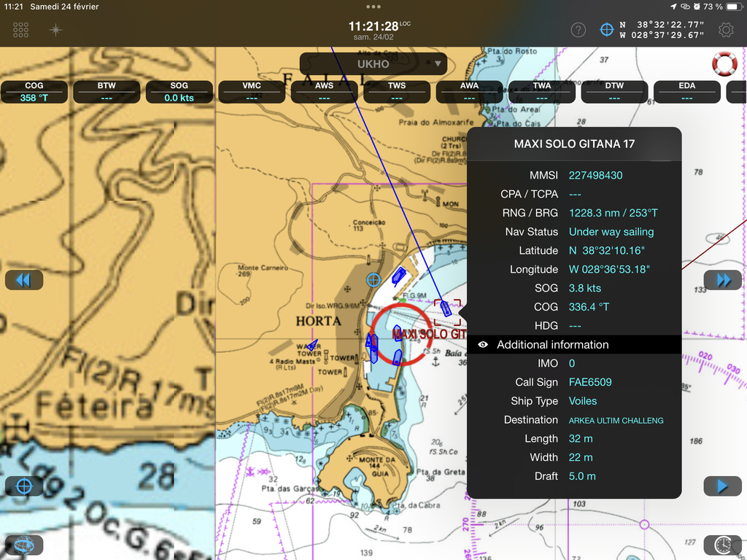Tap the CPA / TCPA row
This screenshot has height=560, width=747.
tap(574, 194)
